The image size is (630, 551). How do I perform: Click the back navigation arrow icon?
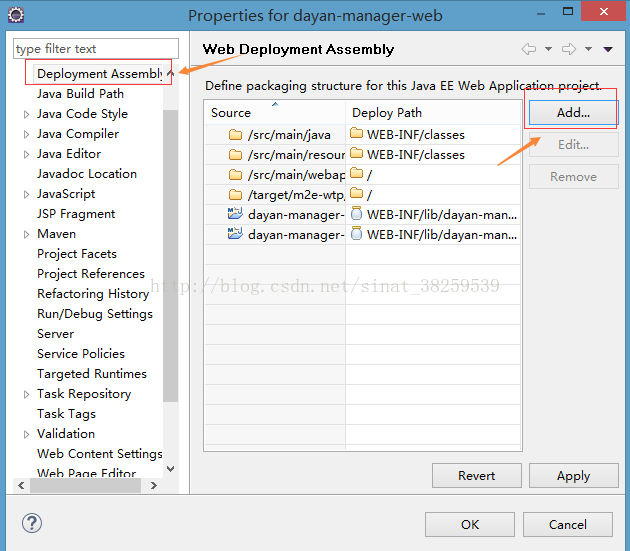529,49
